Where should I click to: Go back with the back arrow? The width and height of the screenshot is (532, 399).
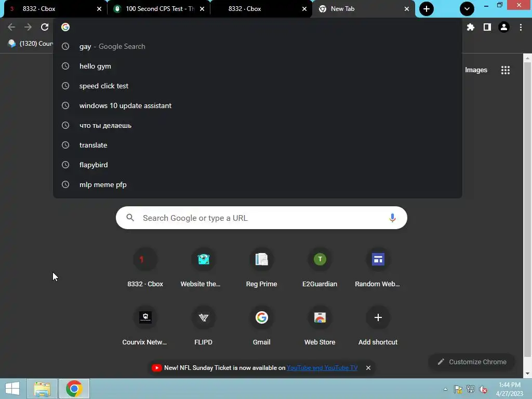tap(11, 27)
